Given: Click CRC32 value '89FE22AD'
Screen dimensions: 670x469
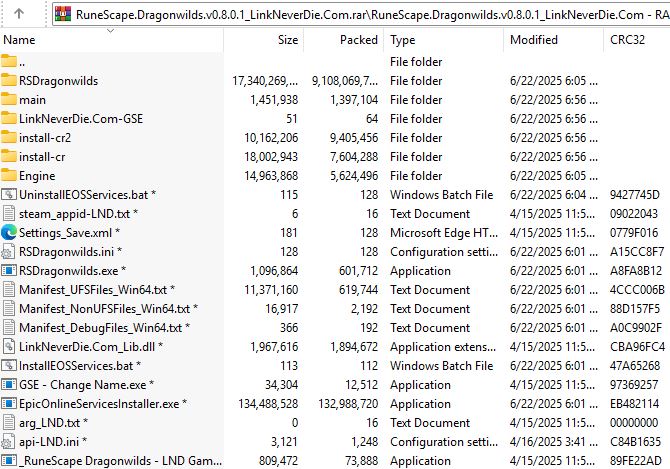Looking at the screenshot, I should coord(635,461).
